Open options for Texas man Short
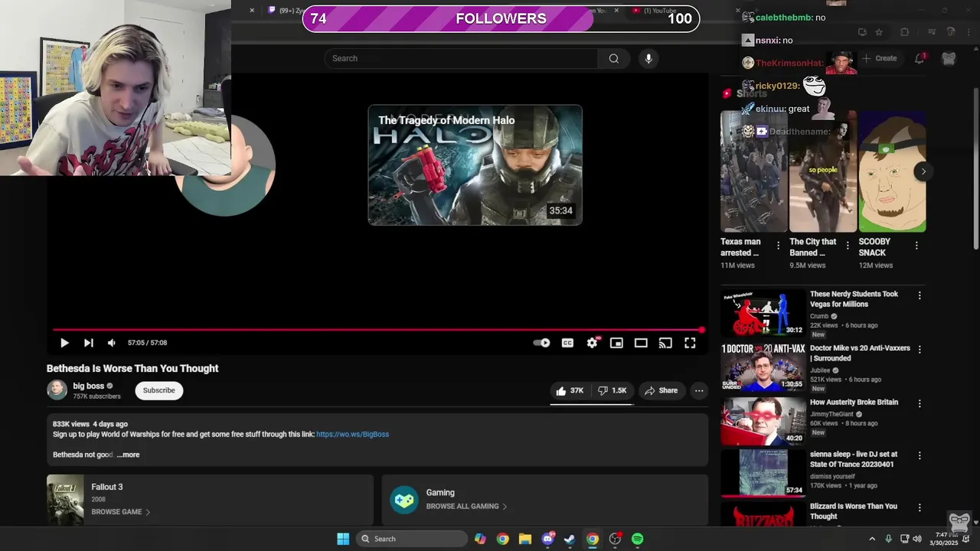The width and height of the screenshot is (980, 551). tap(779, 246)
